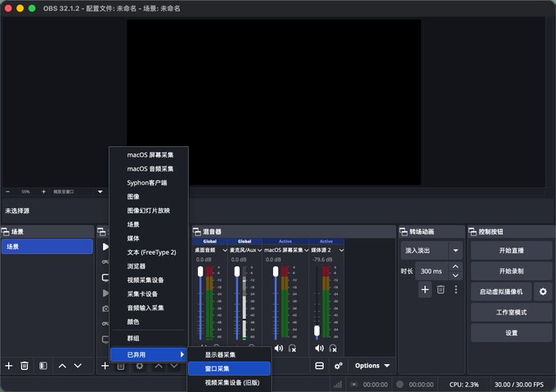Image resolution: width=556 pixels, height=392 pixels.
Task: Move the scene down with the down arrow
Action: click(78, 366)
